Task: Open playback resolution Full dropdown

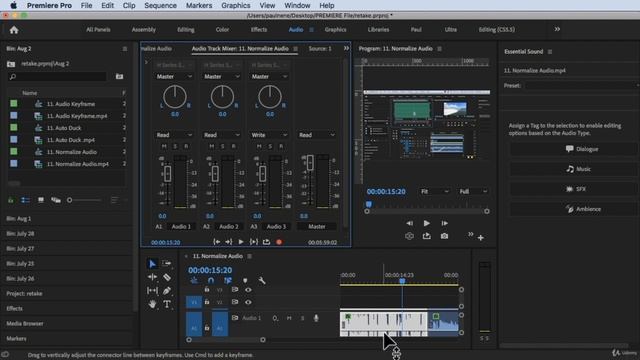Action: (x=473, y=191)
